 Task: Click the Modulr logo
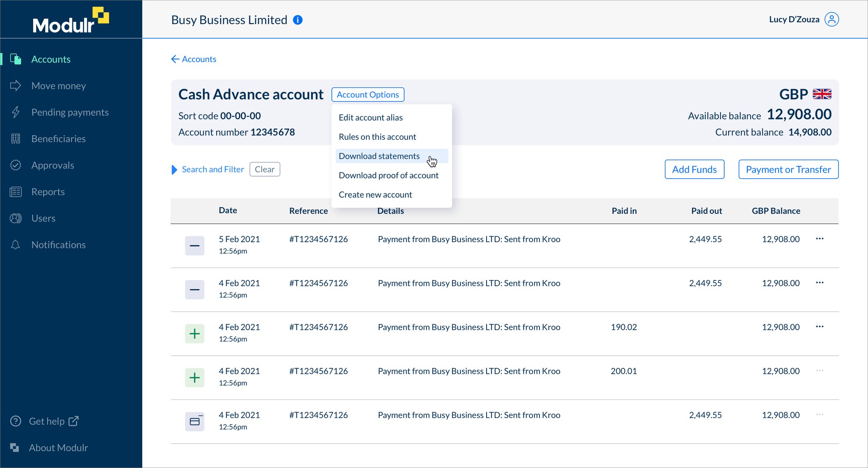[71, 20]
